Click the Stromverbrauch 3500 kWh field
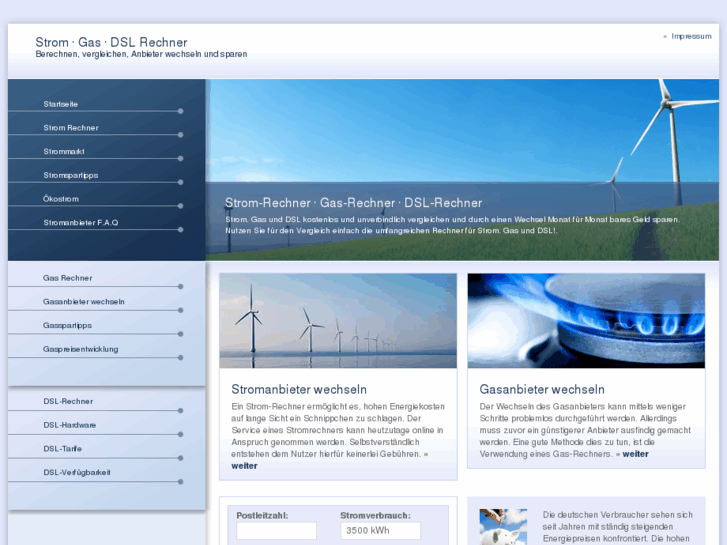 pyautogui.click(x=381, y=531)
